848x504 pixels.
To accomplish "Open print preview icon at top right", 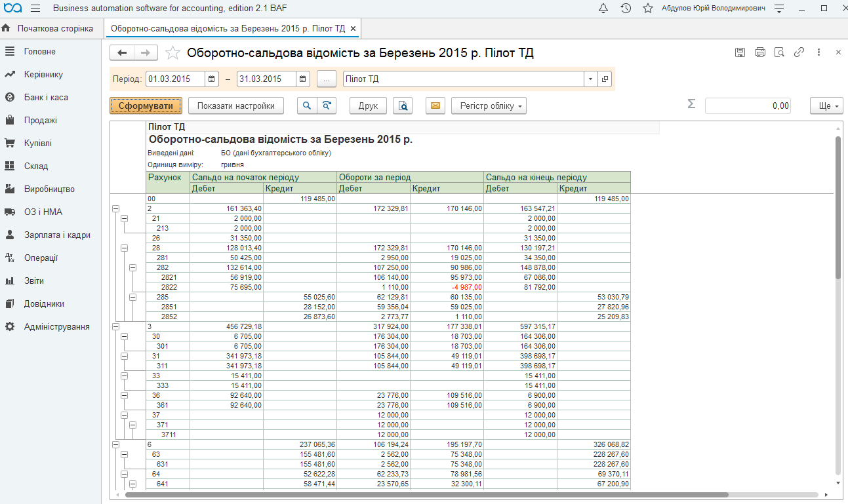I will 779,52.
